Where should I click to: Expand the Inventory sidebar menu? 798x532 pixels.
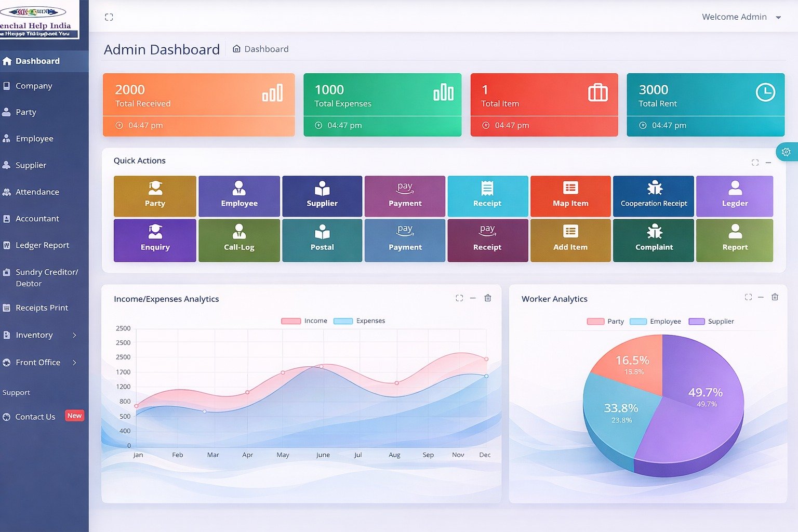35,335
